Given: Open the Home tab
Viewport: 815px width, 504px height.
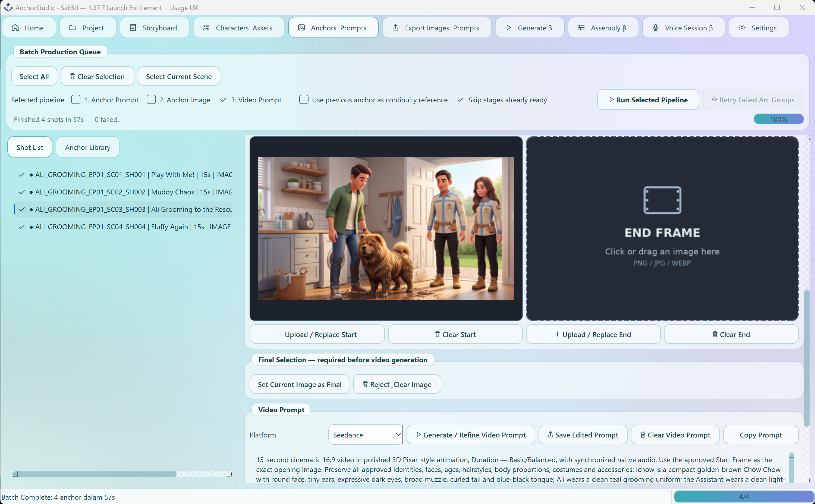Looking at the screenshot, I should tap(29, 28).
